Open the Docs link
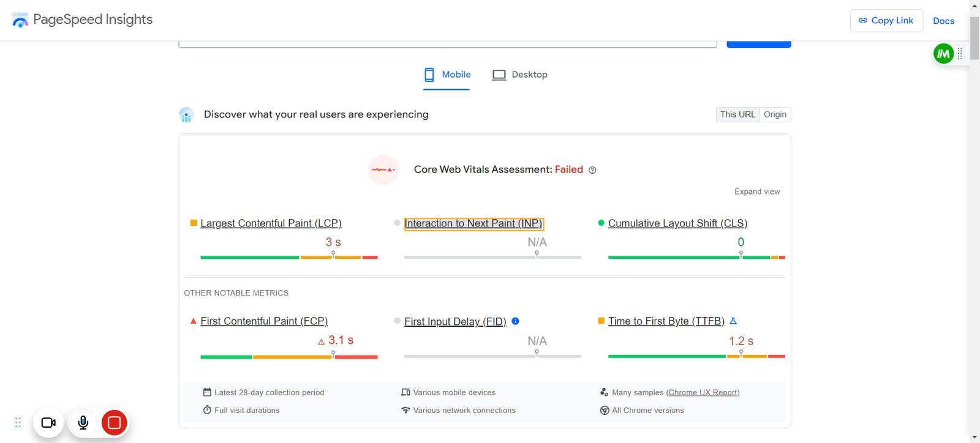Viewport: 980px width, 443px height. 943,21
